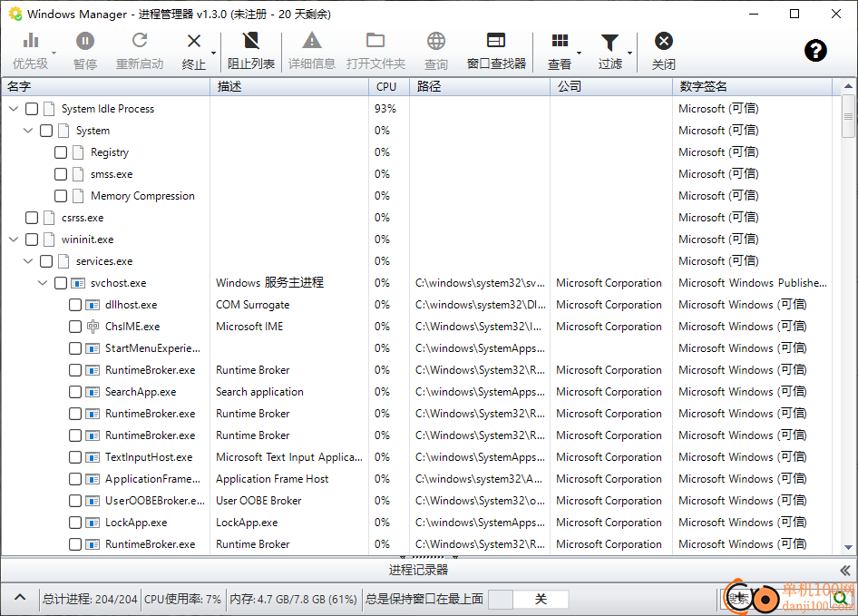This screenshot has height=616, width=858.
Task: Sort by CPU column header
Action: (x=389, y=86)
